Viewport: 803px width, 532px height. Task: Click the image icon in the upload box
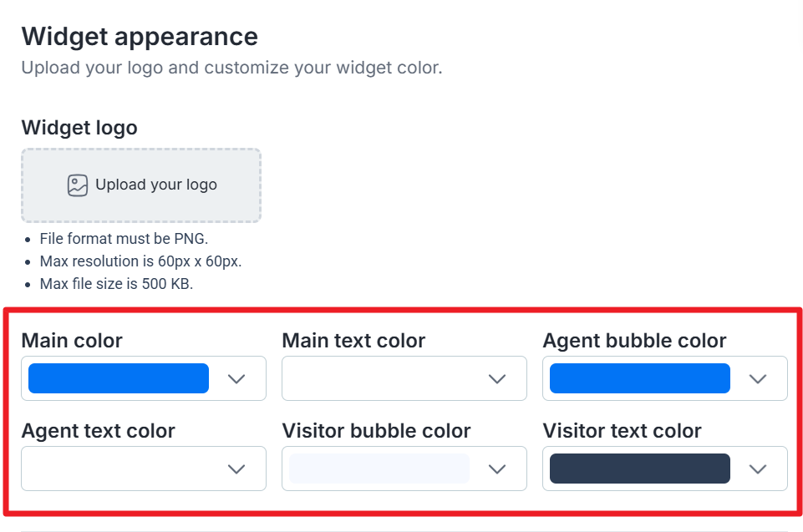click(78, 185)
